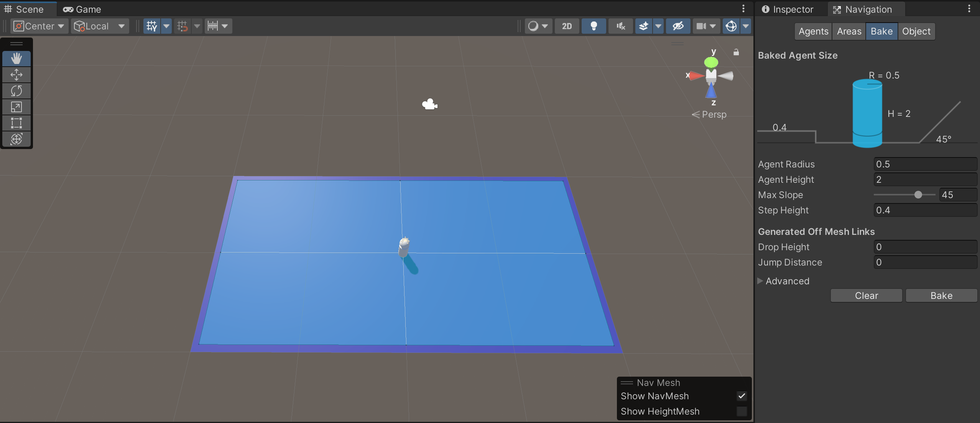Select the Rotate tool

pyautogui.click(x=16, y=91)
